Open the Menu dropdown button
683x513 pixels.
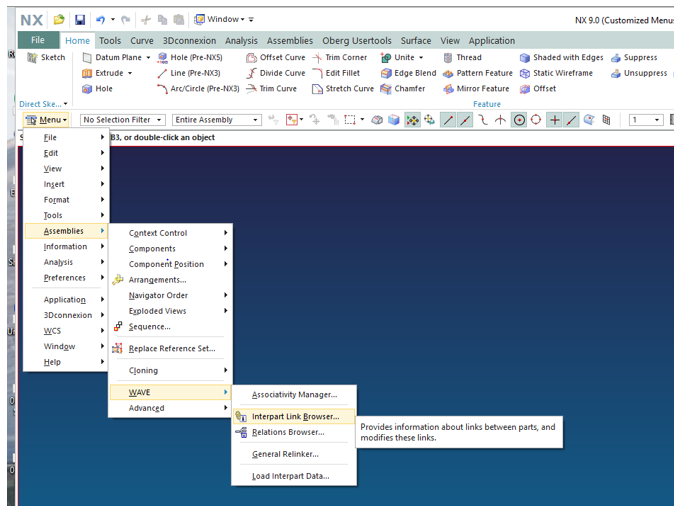pyautogui.click(x=46, y=120)
